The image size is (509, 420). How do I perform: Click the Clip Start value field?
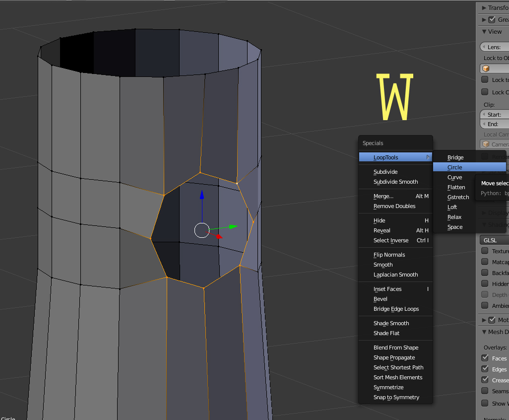tap(495, 115)
